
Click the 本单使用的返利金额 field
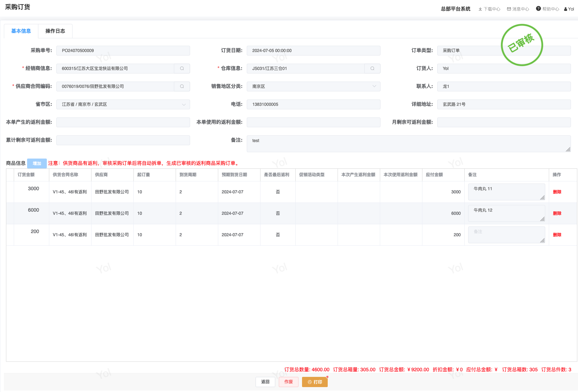[x=313, y=122]
